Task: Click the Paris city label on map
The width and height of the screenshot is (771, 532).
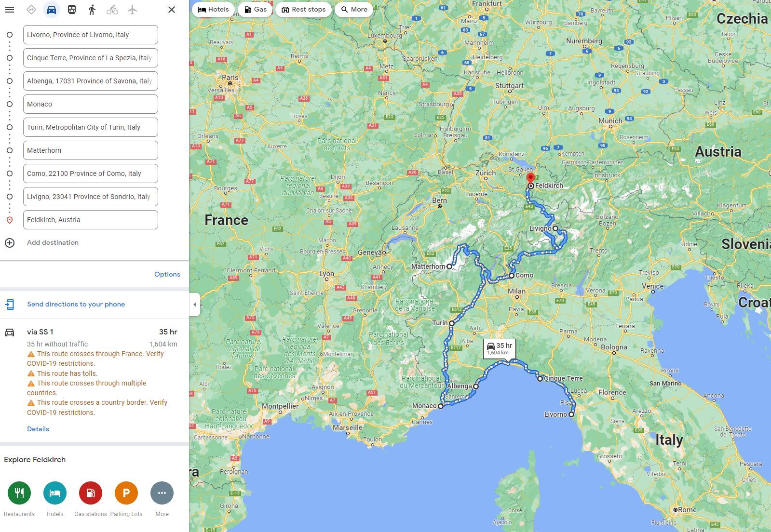Action: (x=230, y=77)
